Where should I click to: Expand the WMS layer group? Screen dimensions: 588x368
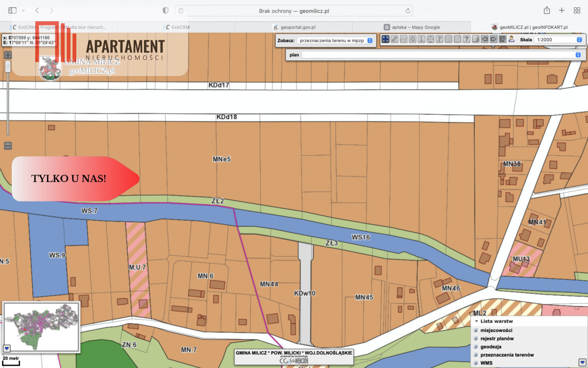475,363
